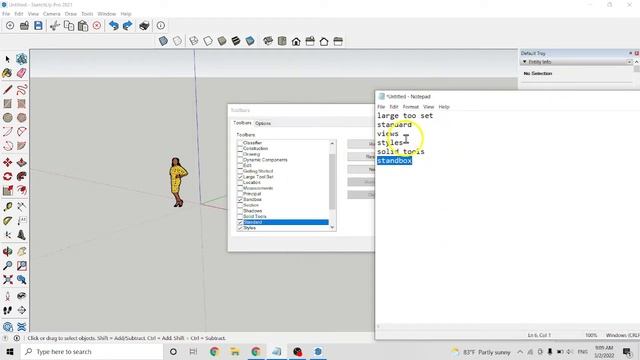Open Notepad Format menu

coord(411,107)
